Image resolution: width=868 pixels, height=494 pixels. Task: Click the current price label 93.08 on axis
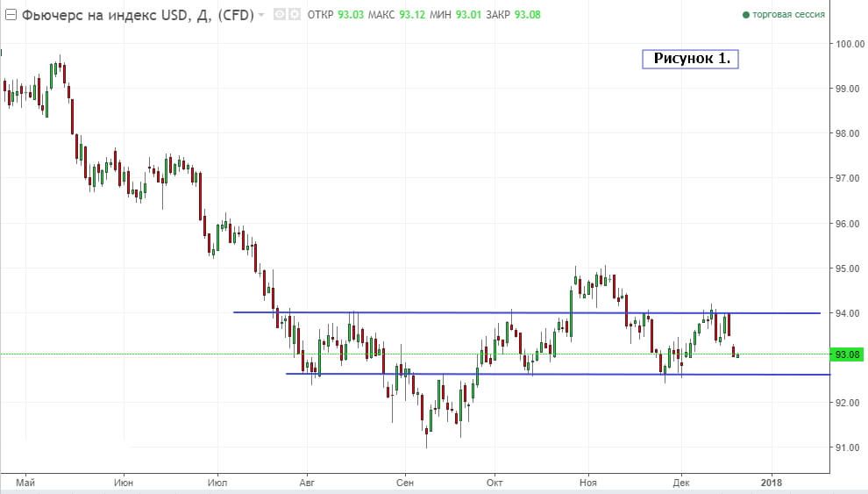click(x=848, y=354)
